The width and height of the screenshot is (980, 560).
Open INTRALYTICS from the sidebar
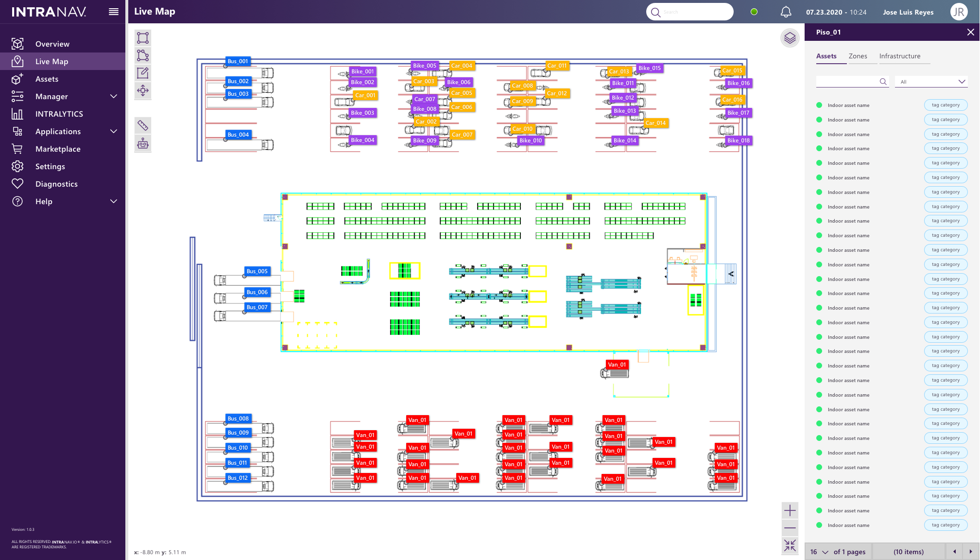[x=59, y=114]
